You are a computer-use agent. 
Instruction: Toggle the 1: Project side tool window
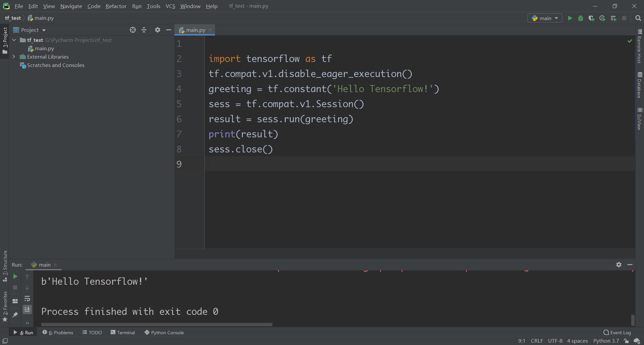tap(5, 41)
